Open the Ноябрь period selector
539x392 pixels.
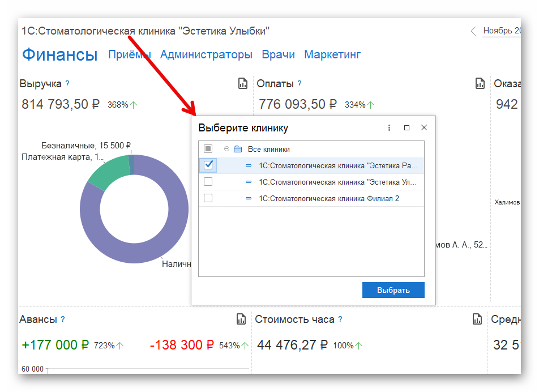[x=502, y=31]
